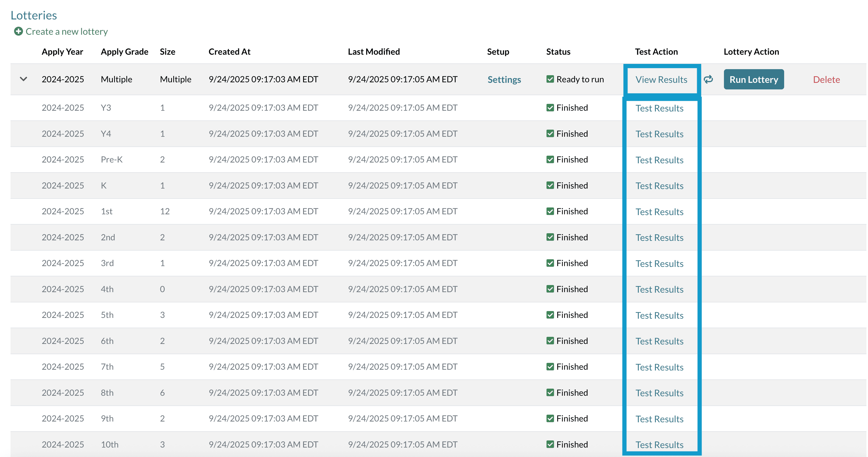Open Test Results for grade Y4
The width and height of the screenshot is (868, 457).
[x=659, y=134]
